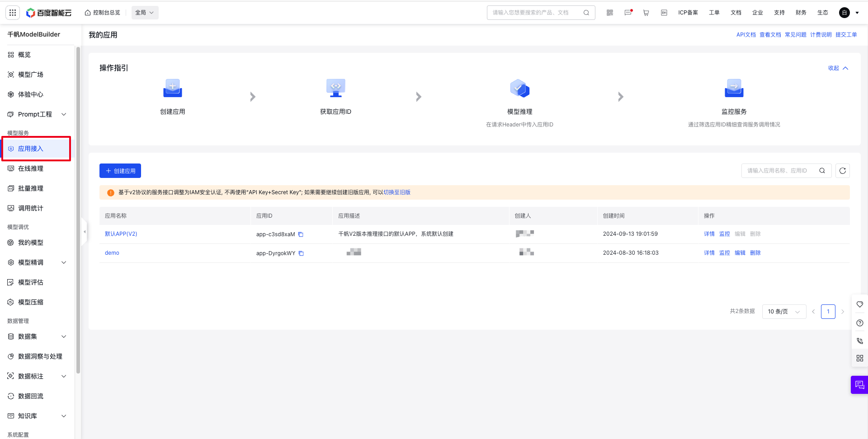Viewport: 868px width, 439px height.
Task: Copy the app-c3sd8xaM application ID
Action: 301,234
